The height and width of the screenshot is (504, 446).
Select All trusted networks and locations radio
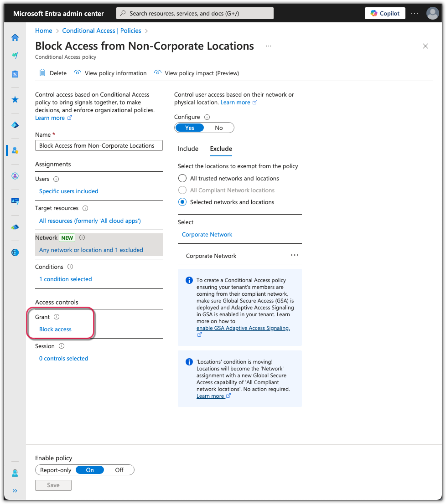tap(182, 178)
